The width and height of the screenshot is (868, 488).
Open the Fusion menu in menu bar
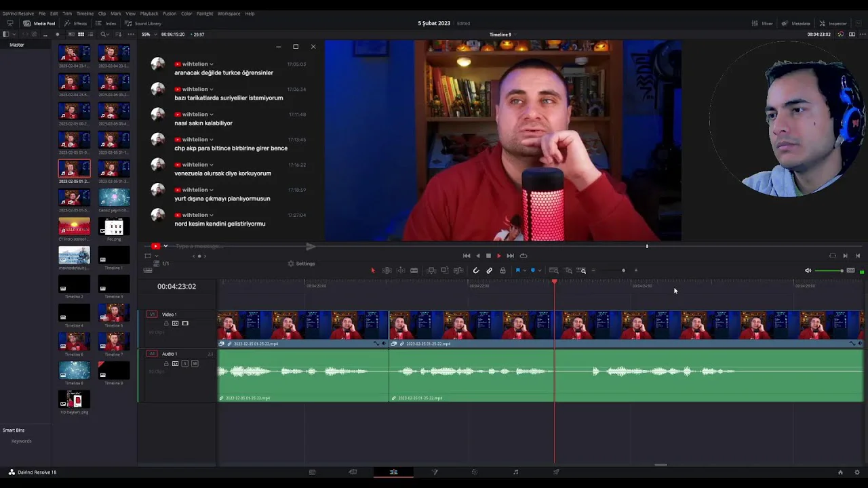click(170, 14)
